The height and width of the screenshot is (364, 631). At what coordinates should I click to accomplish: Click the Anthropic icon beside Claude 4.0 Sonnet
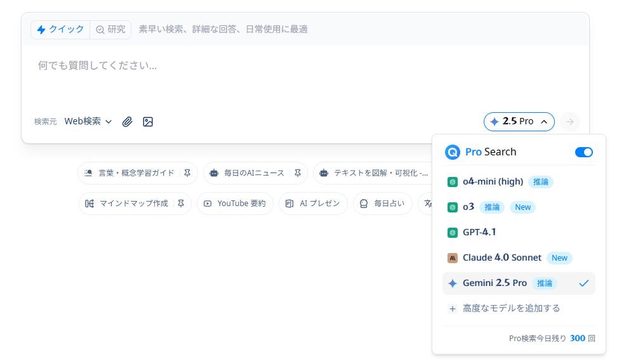click(x=453, y=258)
